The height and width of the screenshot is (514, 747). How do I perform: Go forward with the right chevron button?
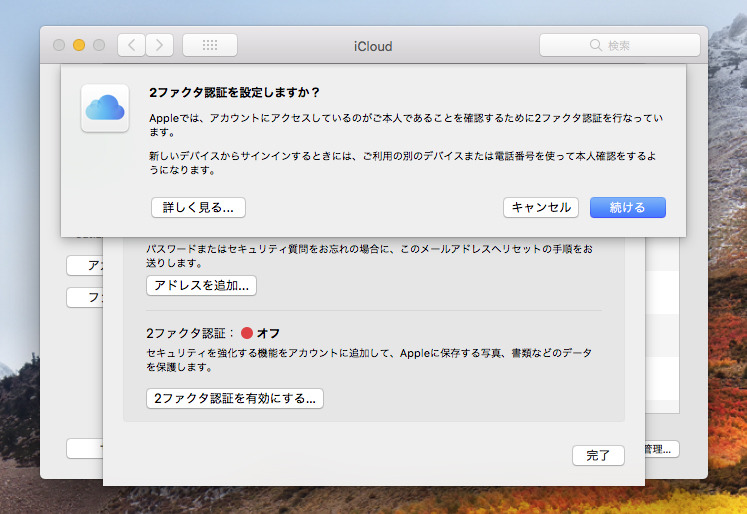[x=159, y=45]
